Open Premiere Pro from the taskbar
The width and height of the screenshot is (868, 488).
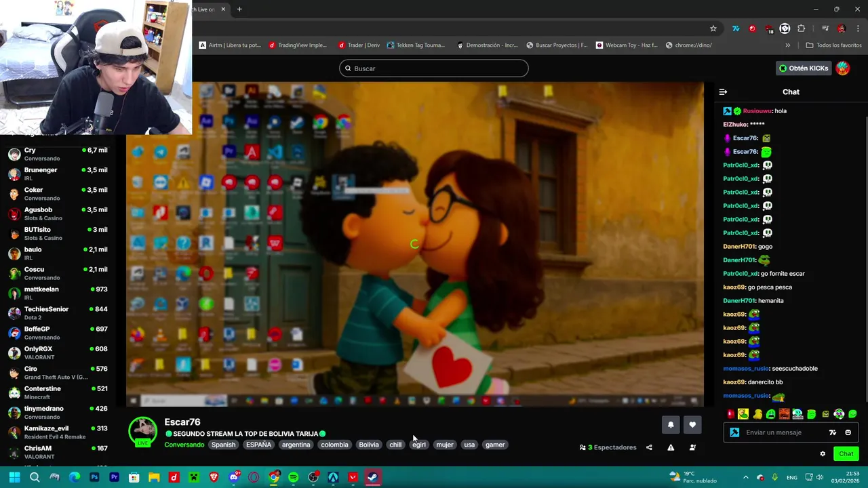(x=114, y=477)
